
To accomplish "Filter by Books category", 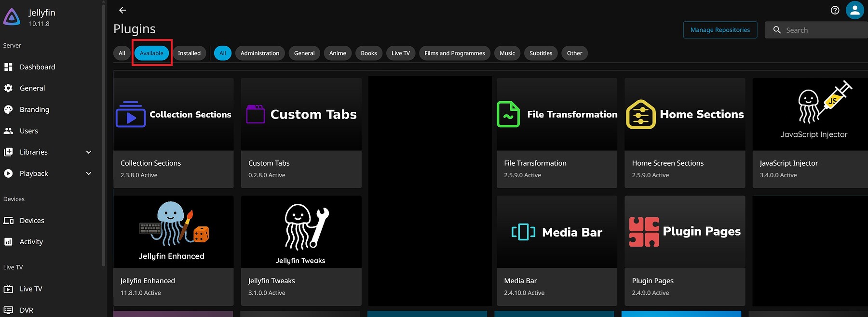I will pyautogui.click(x=369, y=53).
